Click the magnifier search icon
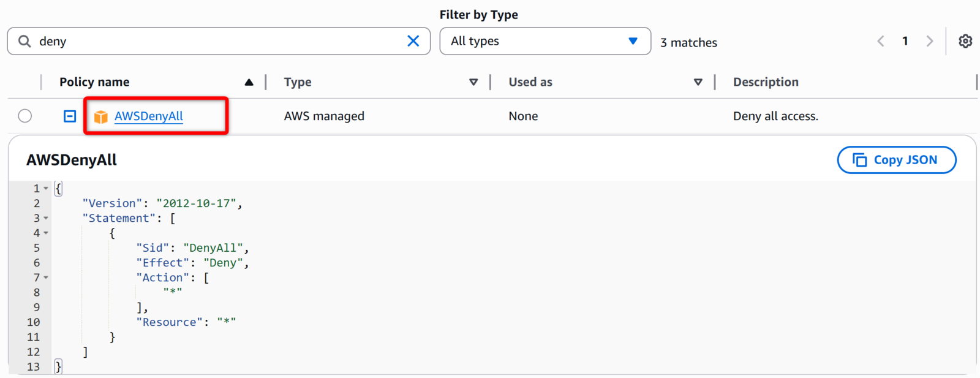The width and height of the screenshot is (980, 378). pyautogui.click(x=24, y=41)
